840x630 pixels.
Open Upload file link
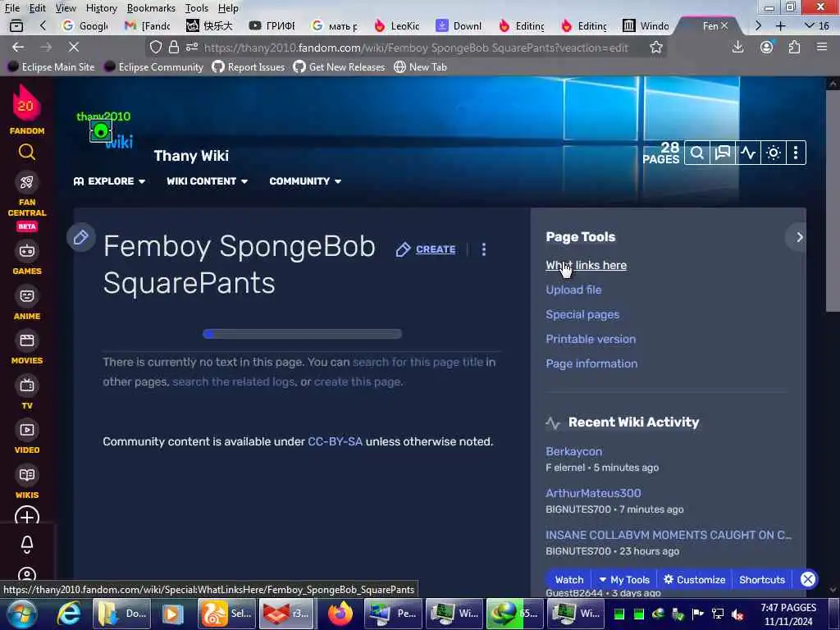(573, 290)
